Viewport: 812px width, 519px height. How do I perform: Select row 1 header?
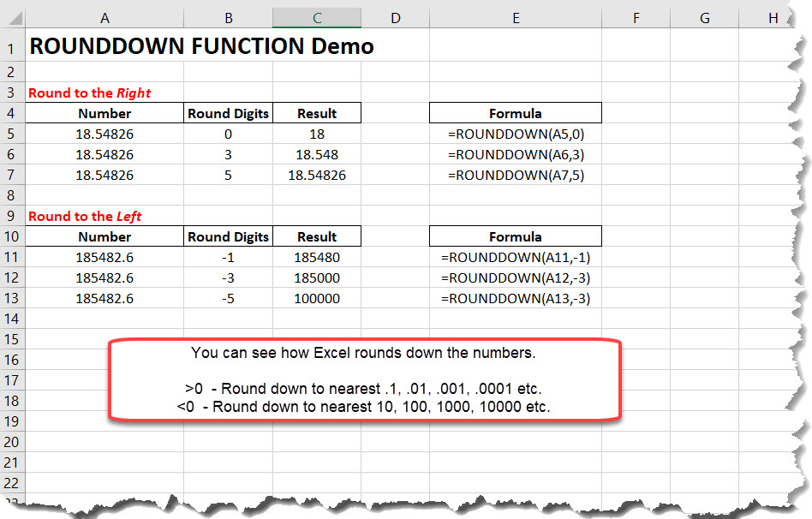11,47
